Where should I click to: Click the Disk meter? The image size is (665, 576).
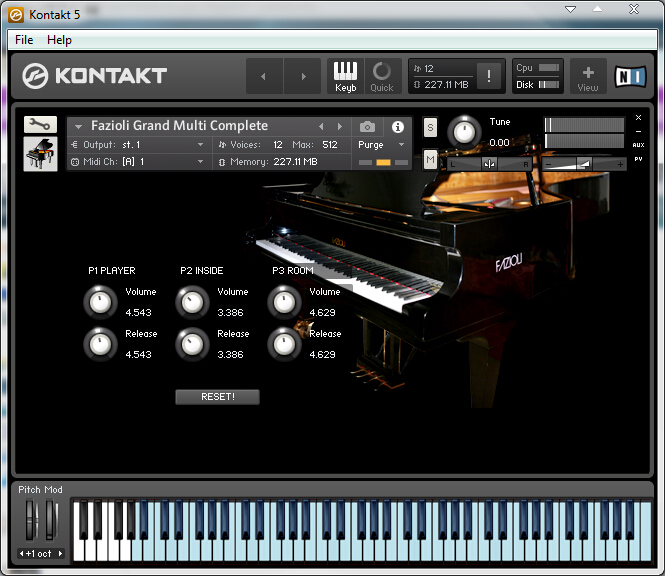[549, 85]
